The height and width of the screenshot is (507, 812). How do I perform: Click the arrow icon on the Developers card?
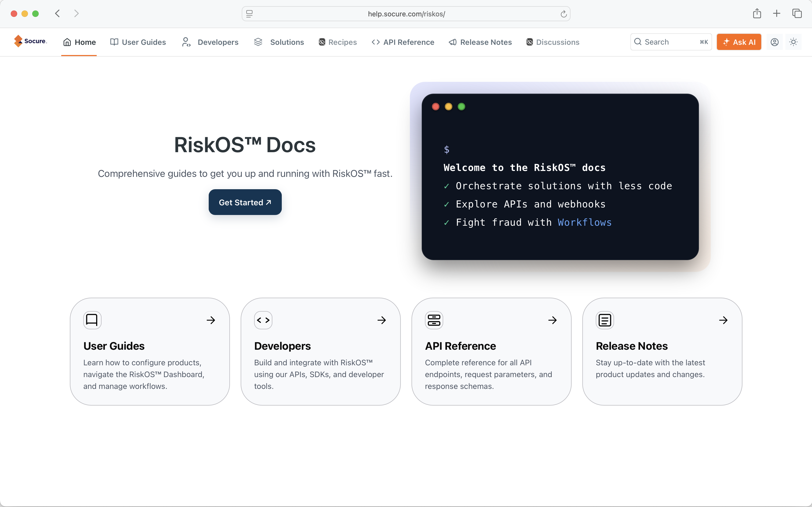[x=382, y=320]
